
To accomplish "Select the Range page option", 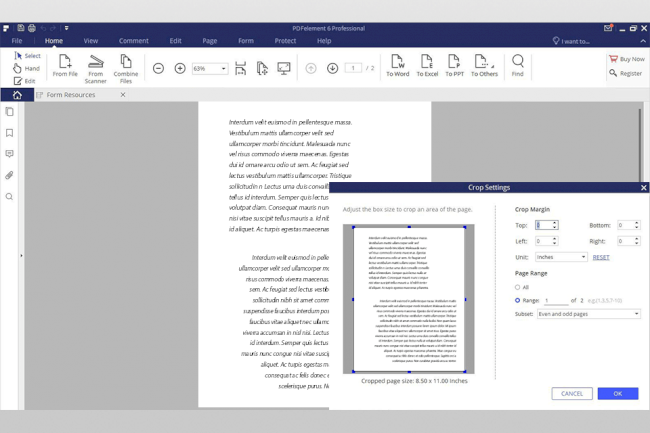I will (x=517, y=300).
